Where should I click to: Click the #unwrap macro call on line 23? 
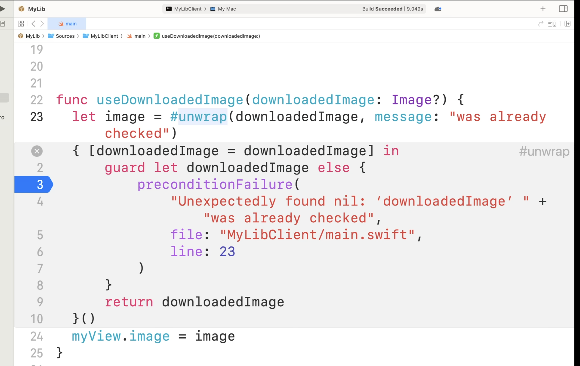(x=199, y=117)
